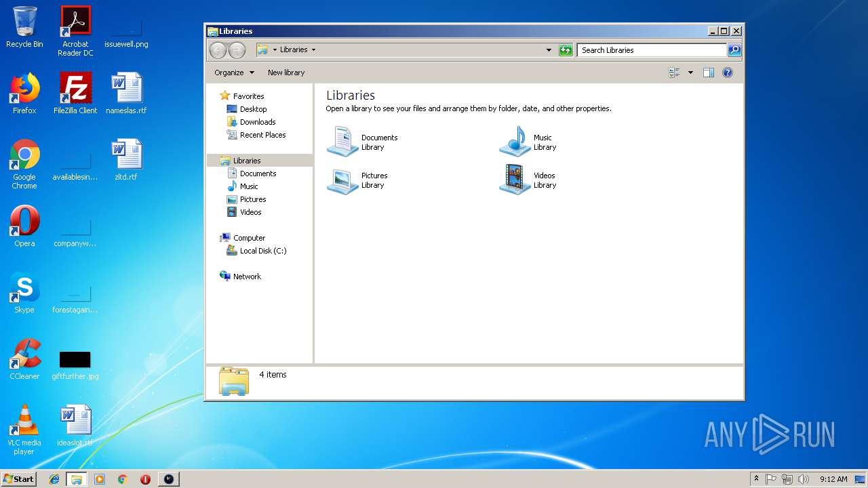Image resolution: width=868 pixels, height=488 pixels.
Task: Refresh the Libraries view
Action: click(566, 49)
